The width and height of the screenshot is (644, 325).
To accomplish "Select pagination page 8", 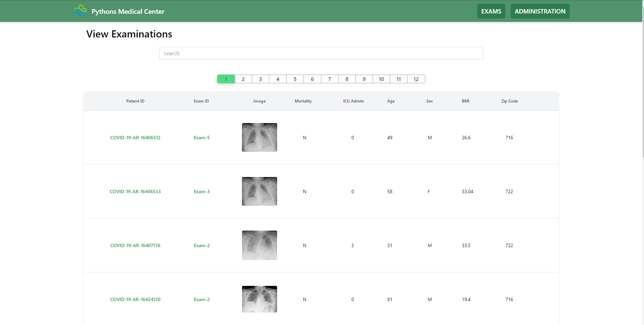I will (x=347, y=79).
